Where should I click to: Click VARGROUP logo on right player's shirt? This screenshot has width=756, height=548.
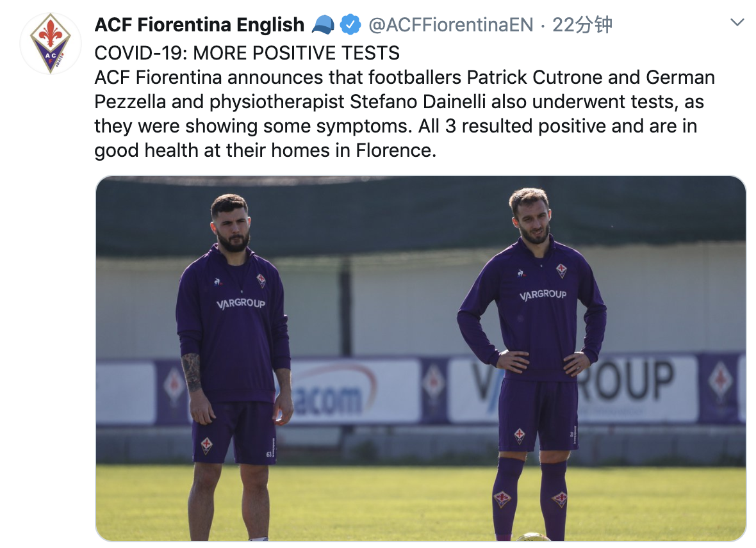[x=543, y=294]
